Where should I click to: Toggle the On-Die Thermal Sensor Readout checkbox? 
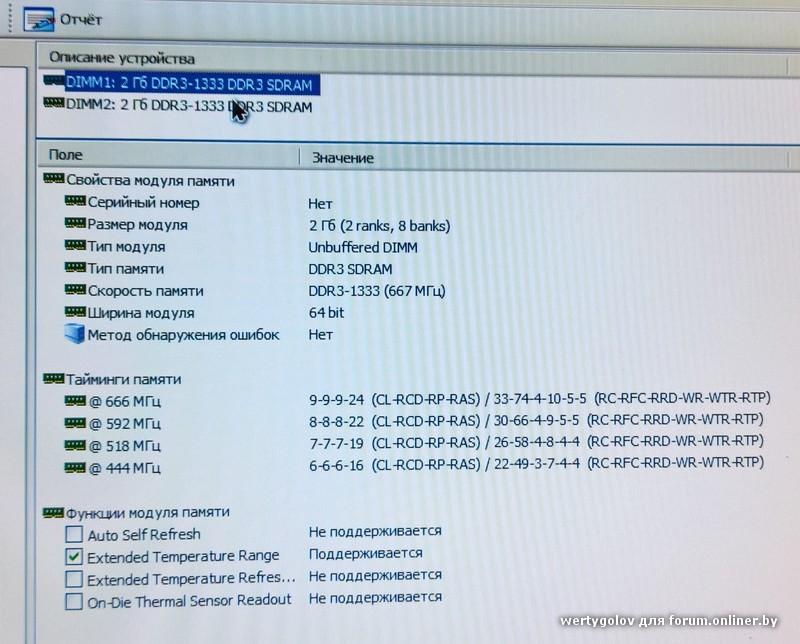(x=74, y=602)
